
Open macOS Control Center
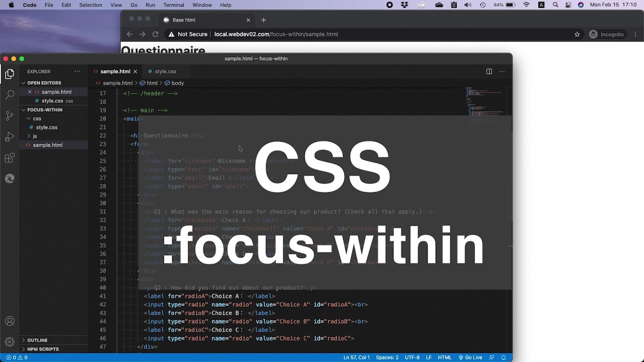[x=568, y=5]
